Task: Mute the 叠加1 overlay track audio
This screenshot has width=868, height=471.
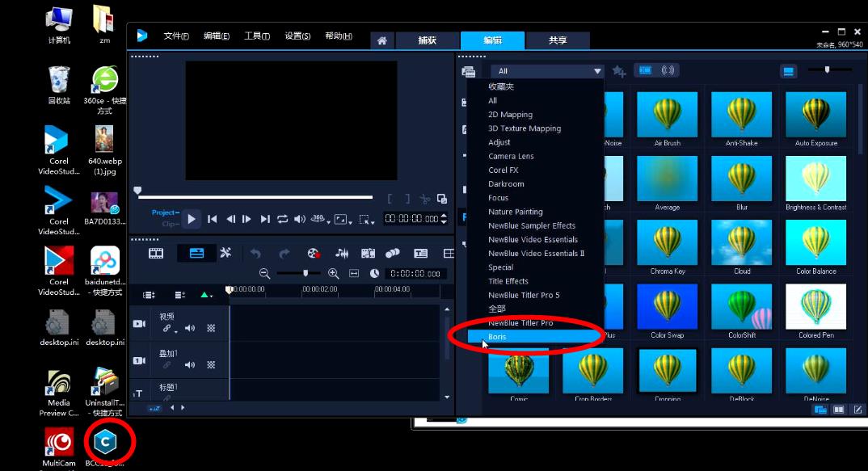Action: (190, 364)
